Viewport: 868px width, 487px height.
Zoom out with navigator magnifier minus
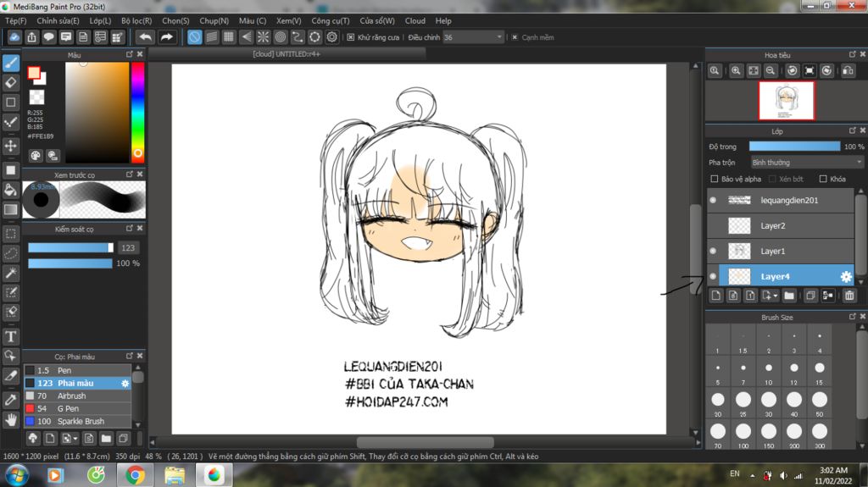pyautogui.click(x=770, y=71)
